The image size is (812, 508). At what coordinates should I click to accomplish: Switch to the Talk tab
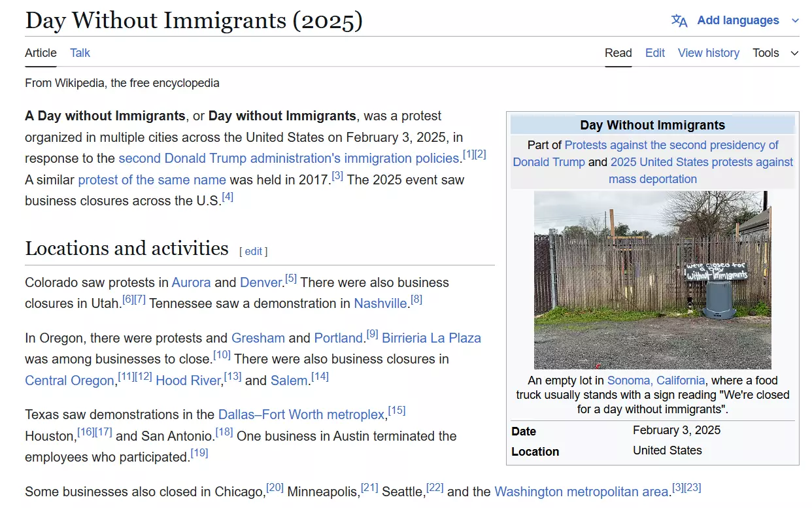pyautogui.click(x=80, y=53)
